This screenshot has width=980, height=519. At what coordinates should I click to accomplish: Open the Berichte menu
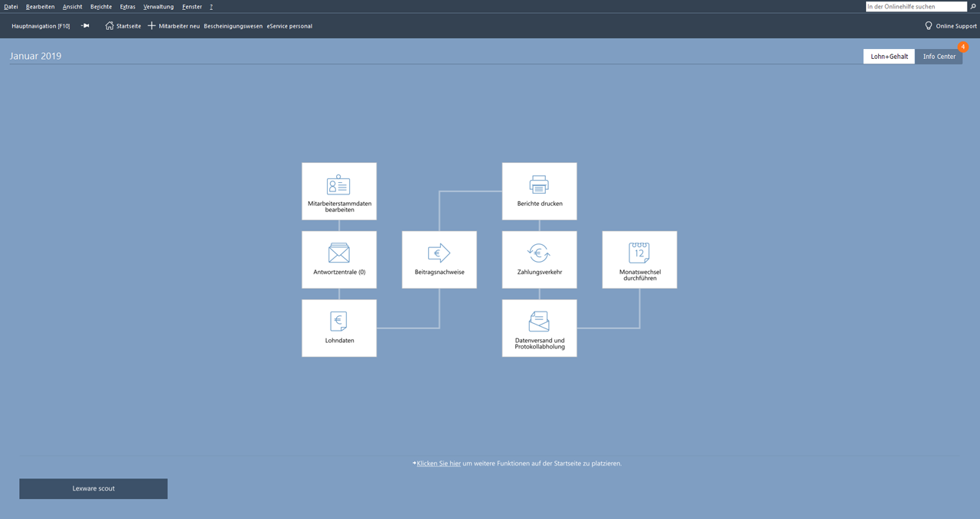tap(101, 7)
